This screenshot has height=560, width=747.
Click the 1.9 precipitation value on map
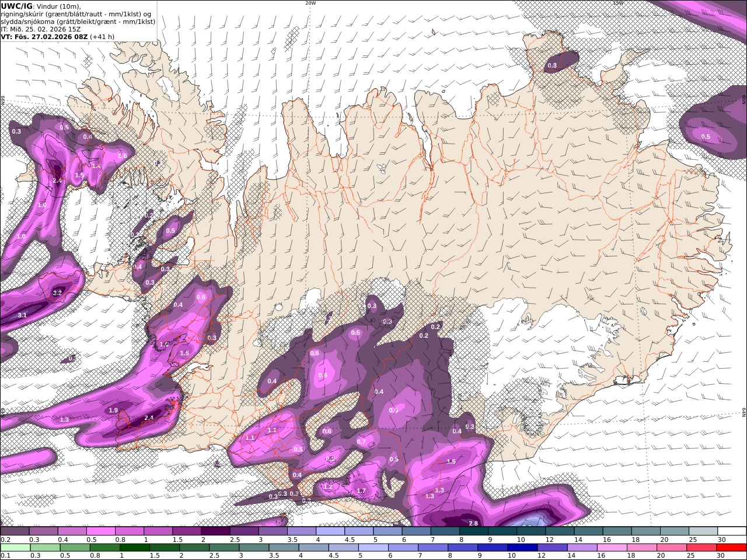click(113, 411)
